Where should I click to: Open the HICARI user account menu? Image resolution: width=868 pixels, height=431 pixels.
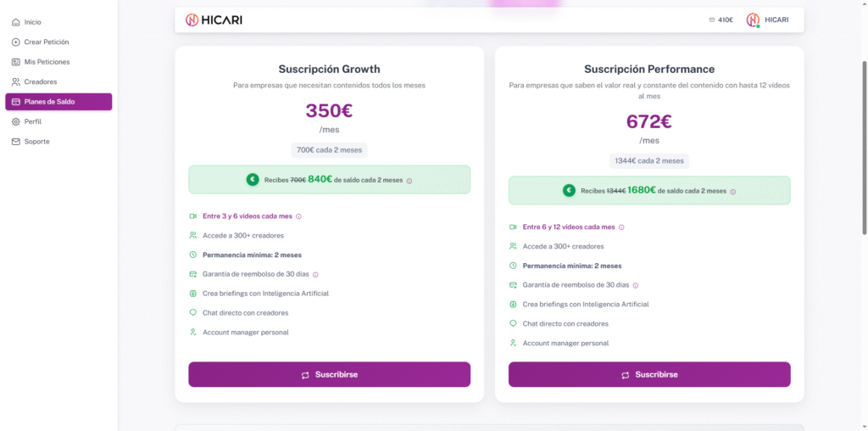tap(767, 20)
